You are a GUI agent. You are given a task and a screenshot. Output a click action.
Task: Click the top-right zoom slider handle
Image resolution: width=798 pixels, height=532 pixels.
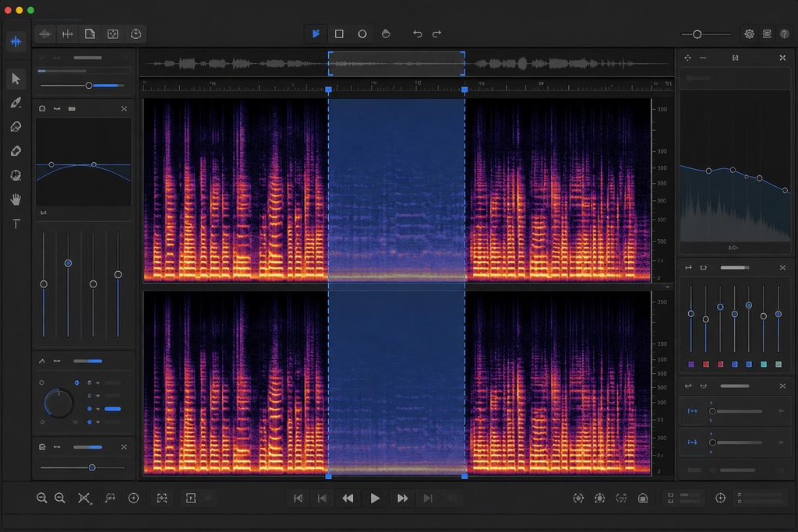click(x=697, y=34)
